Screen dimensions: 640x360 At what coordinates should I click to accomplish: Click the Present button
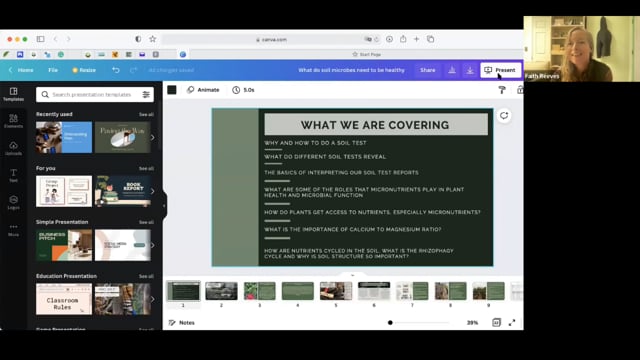pos(500,70)
